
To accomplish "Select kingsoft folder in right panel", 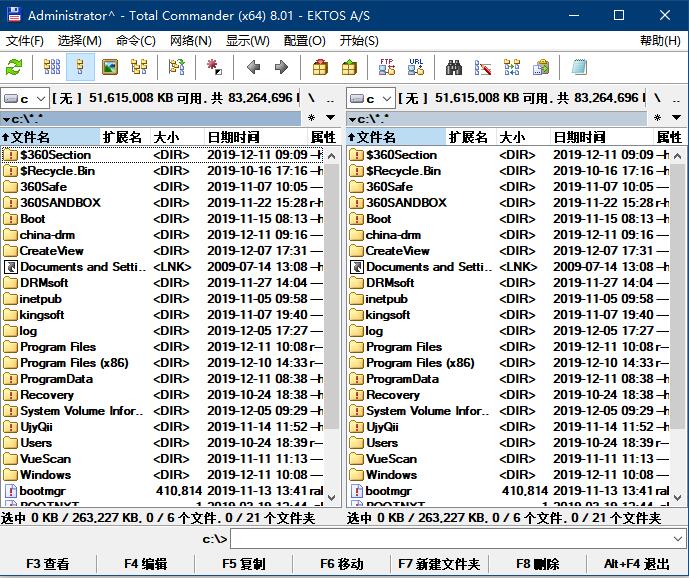I will coord(508,315).
